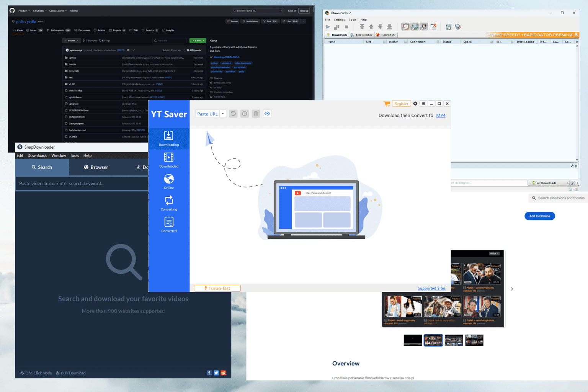Screen dimensions: 588x392
Task: Click JDownloader bottom panel wrench icon
Action: [x=572, y=166]
